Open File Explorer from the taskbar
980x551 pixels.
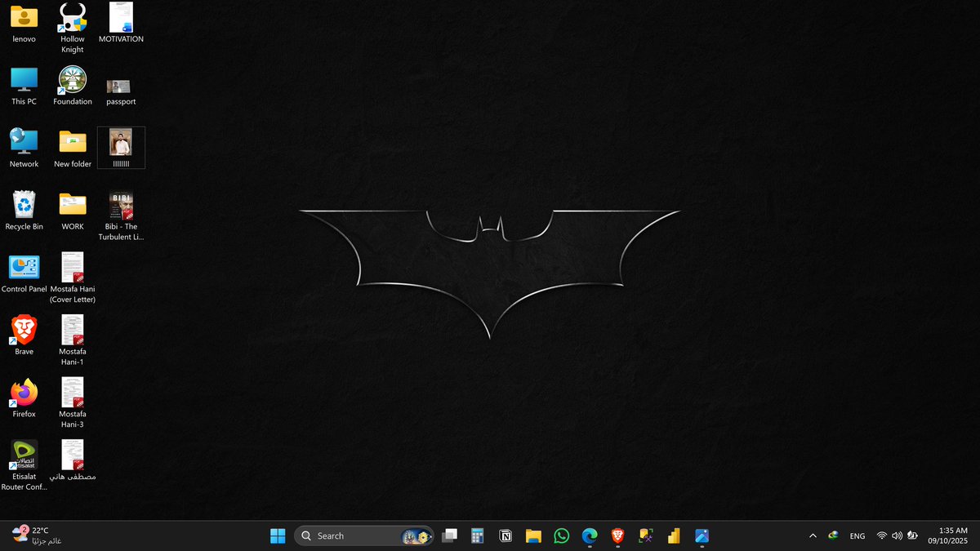coord(533,535)
